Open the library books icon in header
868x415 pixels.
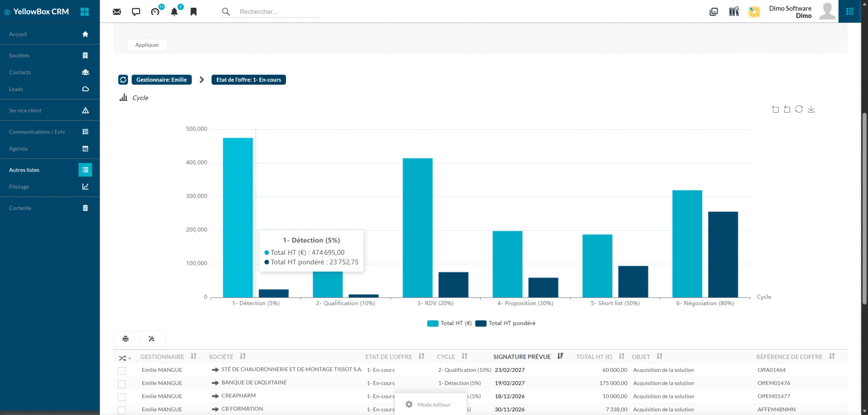[734, 12]
